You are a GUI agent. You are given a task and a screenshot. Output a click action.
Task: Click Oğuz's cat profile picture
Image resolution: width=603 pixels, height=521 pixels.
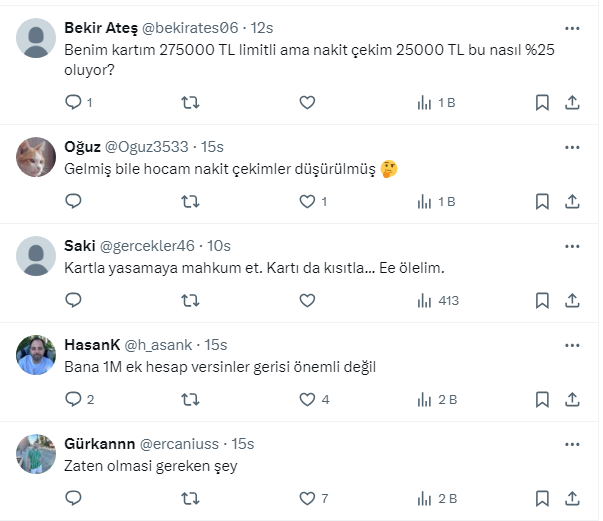pyautogui.click(x=37, y=157)
